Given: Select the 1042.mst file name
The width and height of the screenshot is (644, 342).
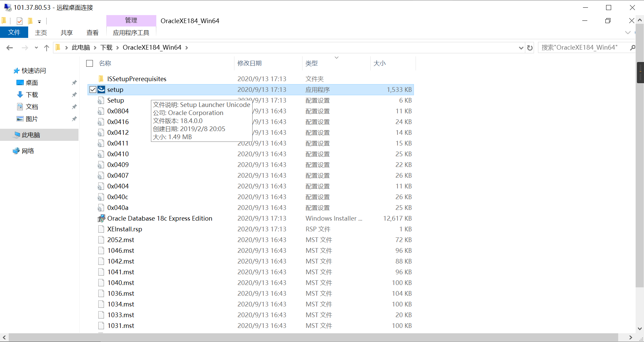Looking at the screenshot, I should point(121,261).
